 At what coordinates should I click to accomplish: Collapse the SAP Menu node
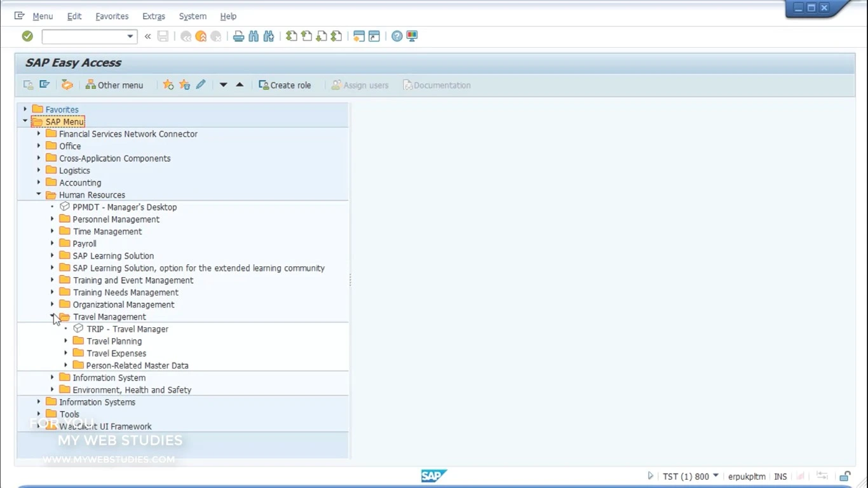(x=25, y=121)
